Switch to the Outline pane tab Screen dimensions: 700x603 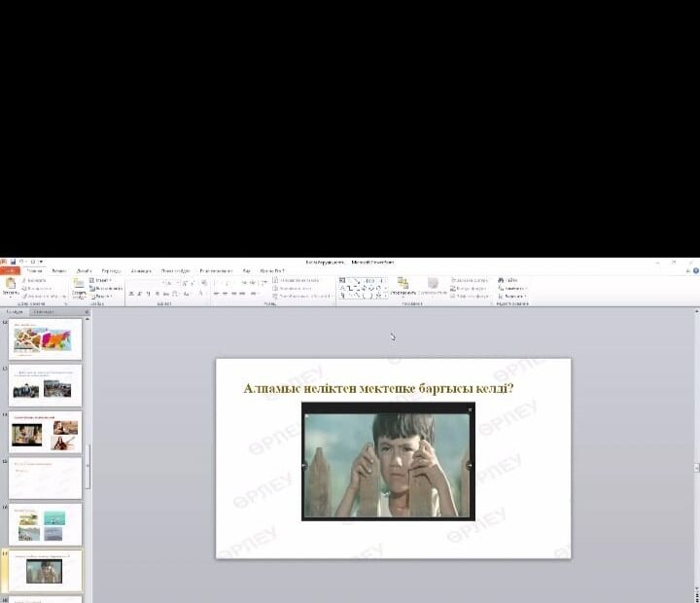pos(44,312)
